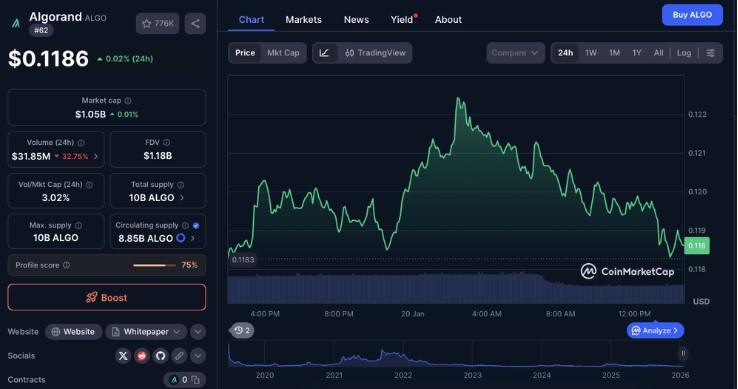Click the Boost button

107,298
